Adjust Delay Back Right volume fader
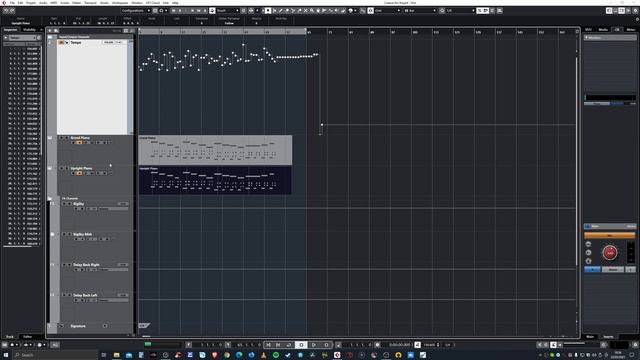This screenshot has width=640, height=360. point(114,270)
